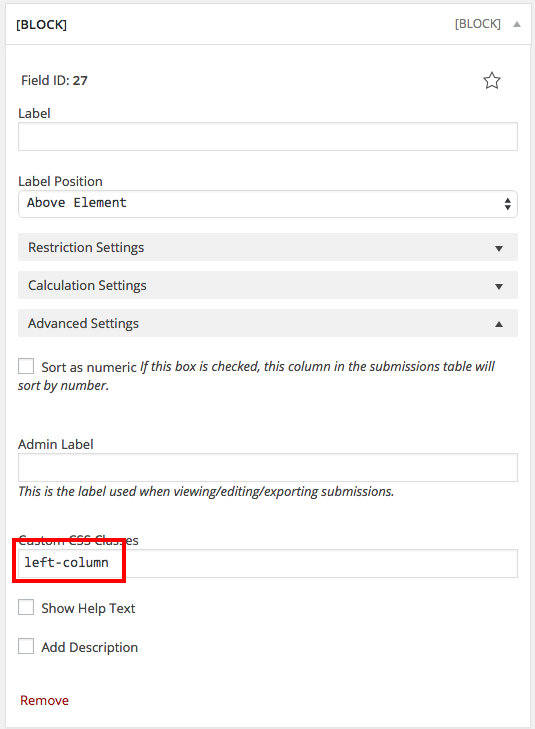Click the gray [BLOCK] type label

[x=477, y=24]
